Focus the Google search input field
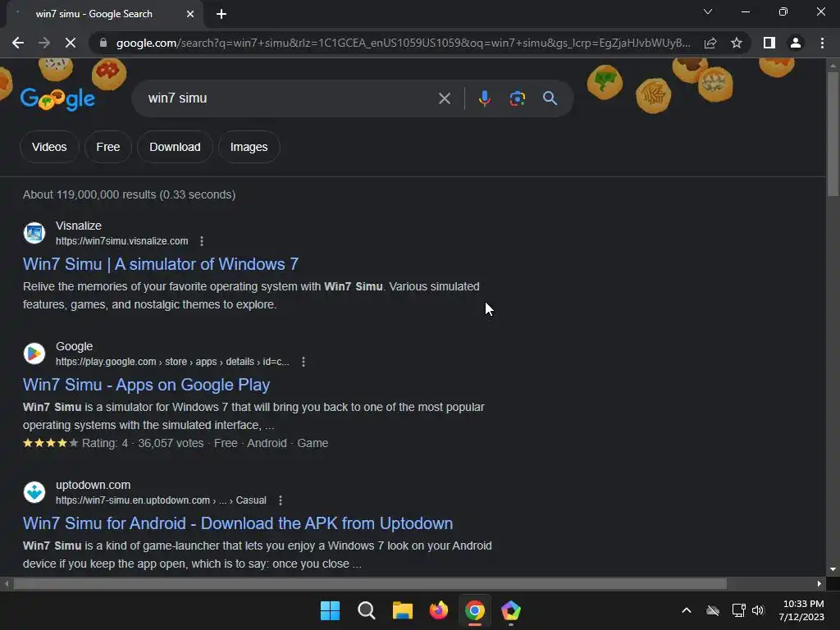840x630 pixels. (290, 98)
